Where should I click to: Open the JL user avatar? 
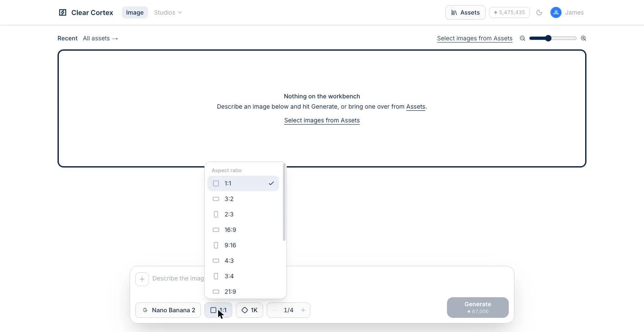pyautogui.click(x=556, y=12)
